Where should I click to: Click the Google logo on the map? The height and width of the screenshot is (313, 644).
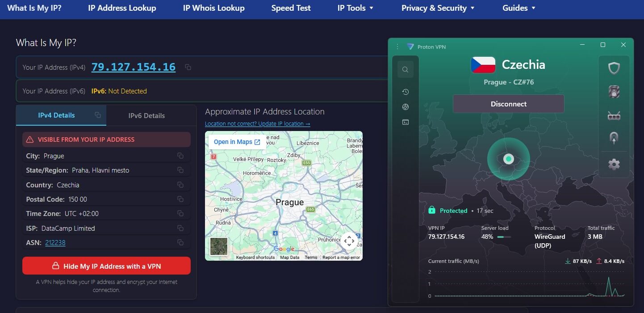[x=284, y=249]
